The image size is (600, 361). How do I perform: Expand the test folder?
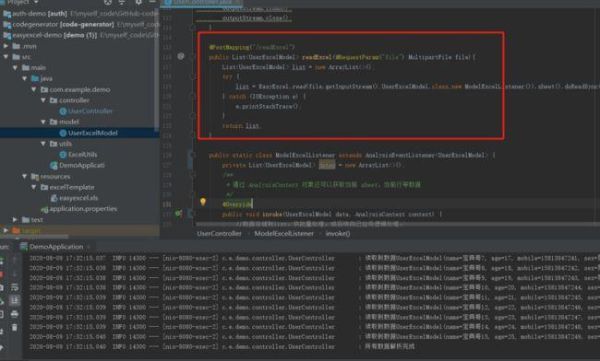(x=15, y=220)
